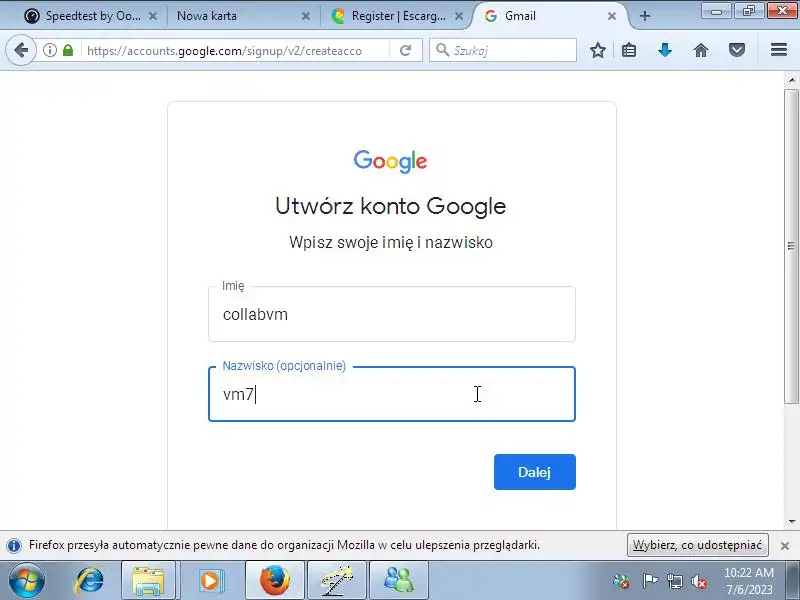The image size is (800, 600).
Task: Open the Windows Start menu
Action: pos(27,581)
